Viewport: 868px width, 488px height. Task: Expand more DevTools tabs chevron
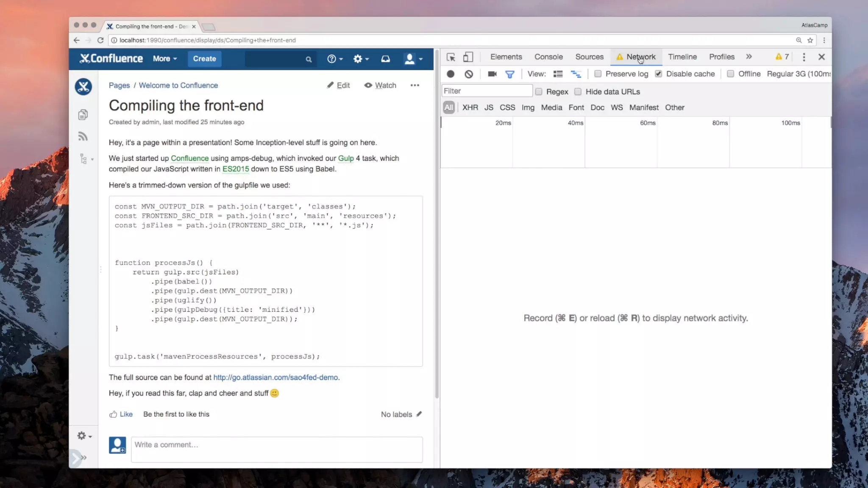[x=749, y=57]
